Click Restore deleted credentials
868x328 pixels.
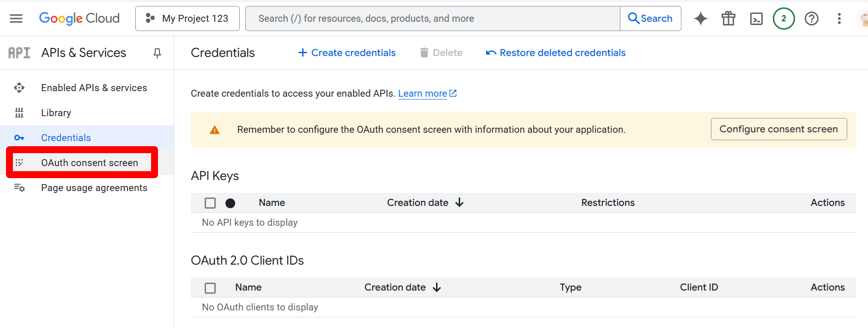tap(556, 53)
